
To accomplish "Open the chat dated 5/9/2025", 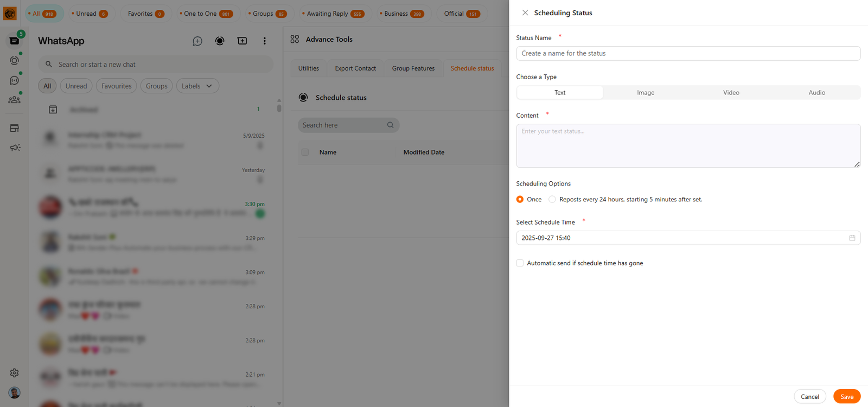I will click(x=156, y=139).
